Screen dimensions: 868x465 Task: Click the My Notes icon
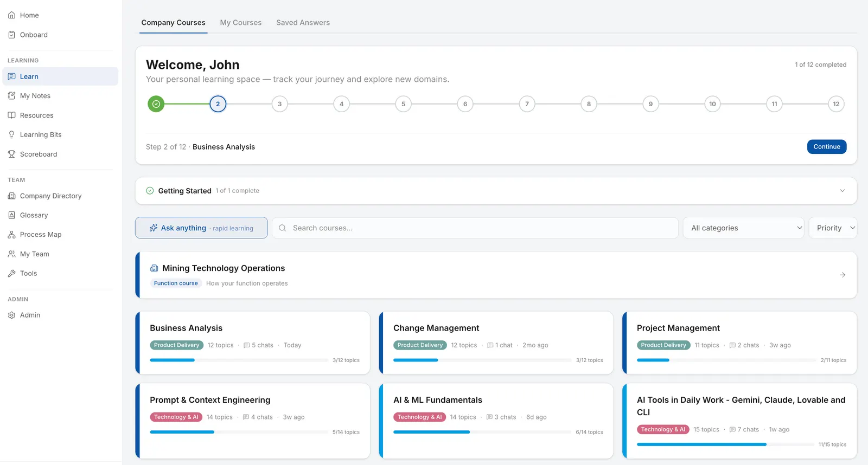[11, 96]
